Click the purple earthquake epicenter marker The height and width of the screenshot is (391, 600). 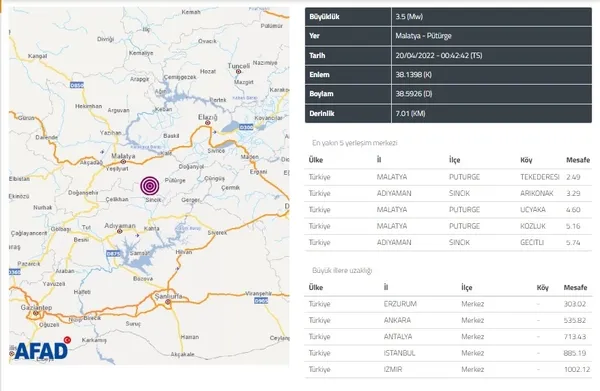[x=150, y=186]
